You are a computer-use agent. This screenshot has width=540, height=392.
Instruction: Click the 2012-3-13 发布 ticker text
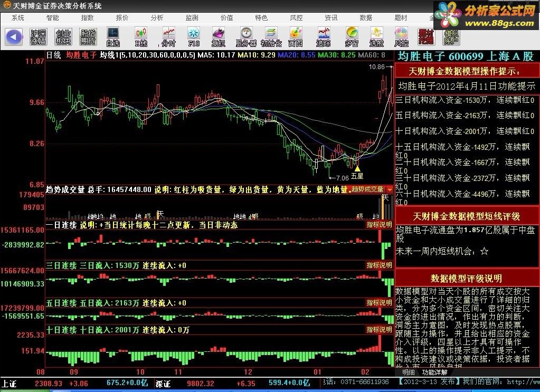pyautogui.click(x=429, y=381)
